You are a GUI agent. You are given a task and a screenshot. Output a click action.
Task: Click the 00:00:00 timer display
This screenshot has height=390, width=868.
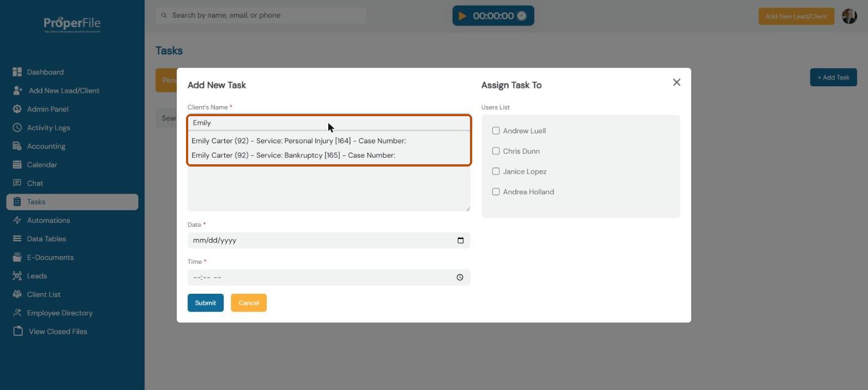tap(493, 16)
